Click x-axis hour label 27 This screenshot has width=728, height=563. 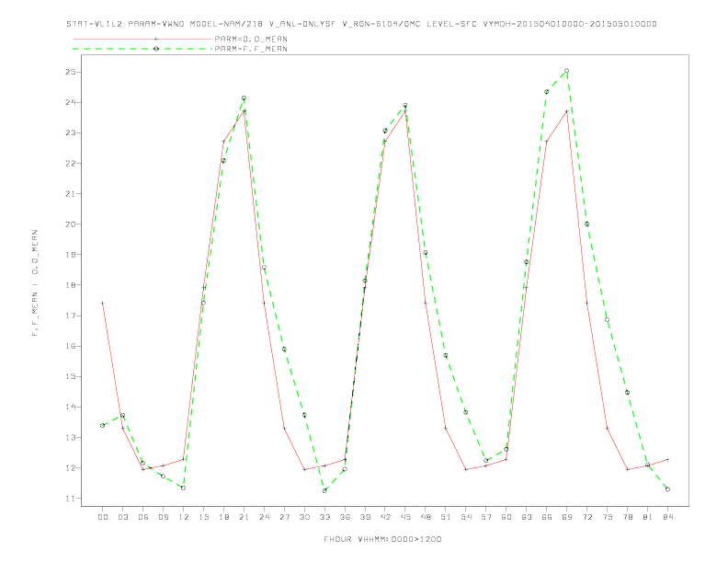tap(284, 517)
